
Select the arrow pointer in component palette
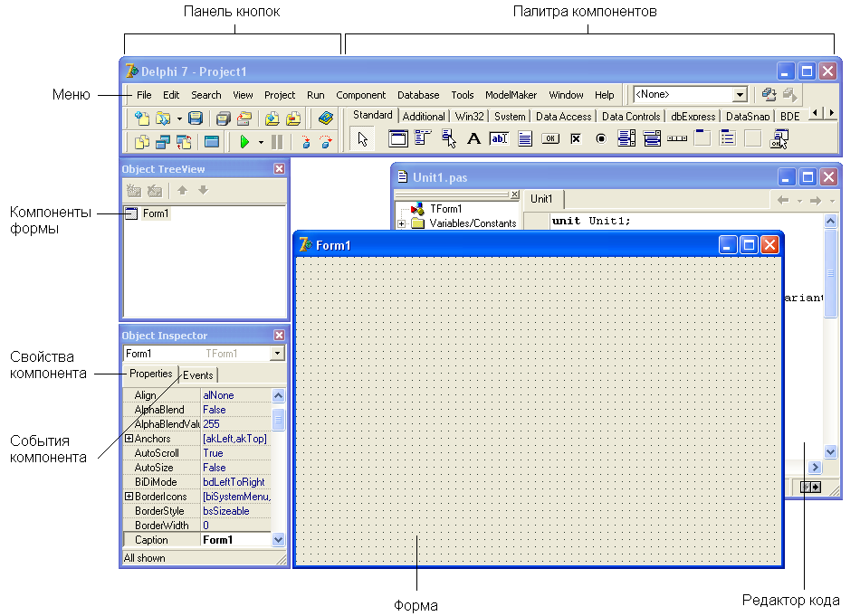[x=362, y=138]
